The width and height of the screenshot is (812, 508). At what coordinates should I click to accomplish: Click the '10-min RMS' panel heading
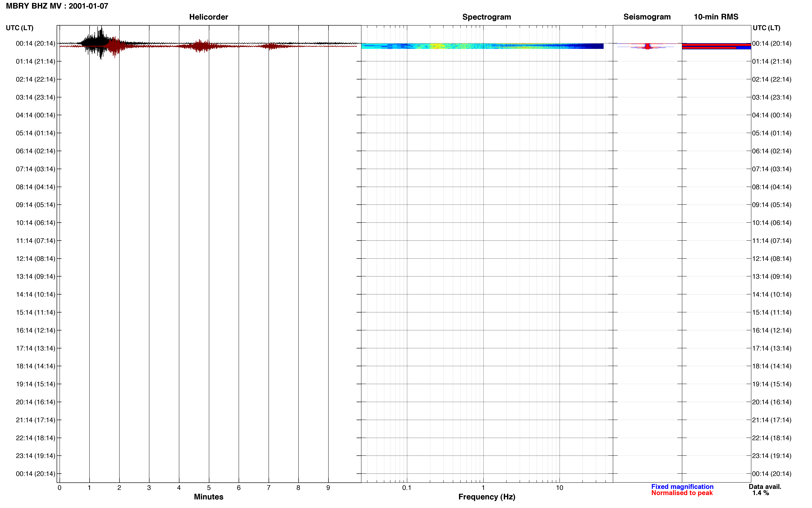tap(716, 17)
